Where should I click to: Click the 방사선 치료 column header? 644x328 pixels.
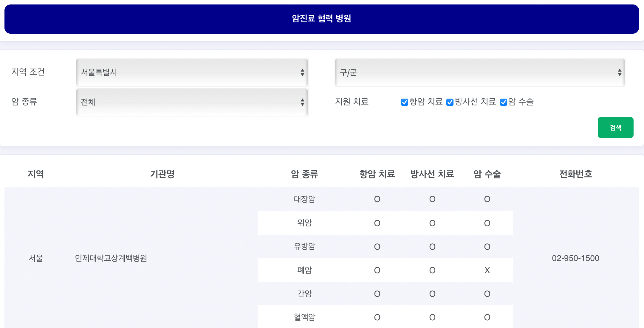(x=432, y=174)
